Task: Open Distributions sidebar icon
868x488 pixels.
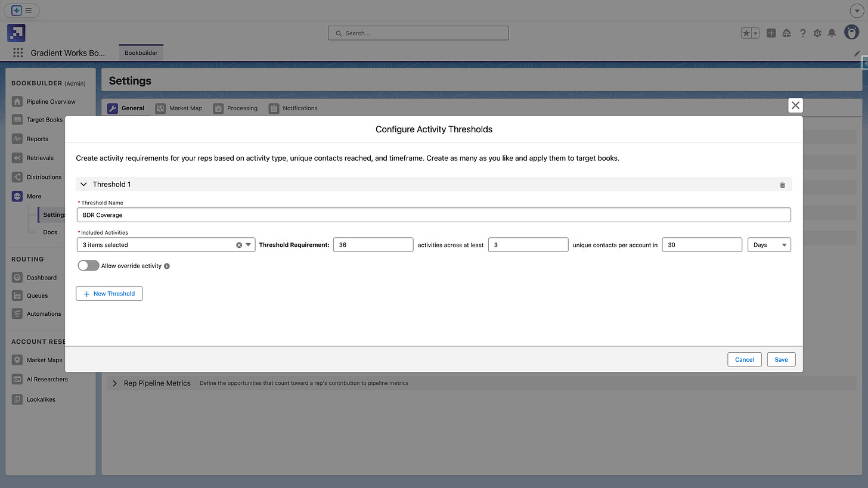Action: [x=17, y=177]
